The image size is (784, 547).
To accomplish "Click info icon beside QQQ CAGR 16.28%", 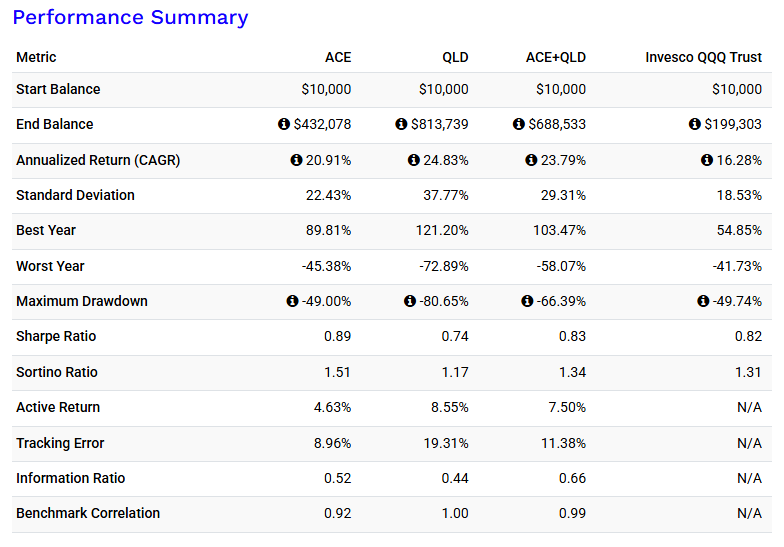I will click(x=706, y=160).
